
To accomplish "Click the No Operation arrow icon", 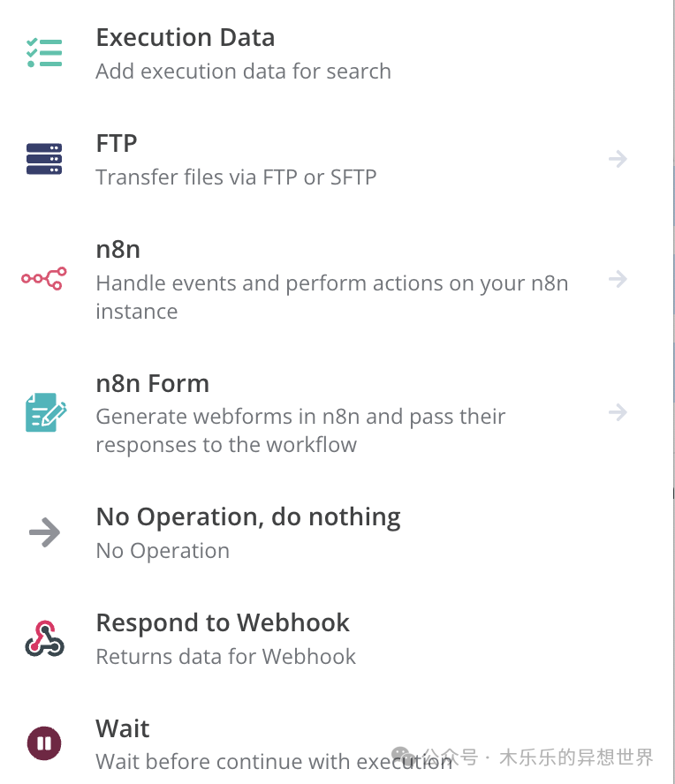I will pyautogui.click(x=44, y=532).
